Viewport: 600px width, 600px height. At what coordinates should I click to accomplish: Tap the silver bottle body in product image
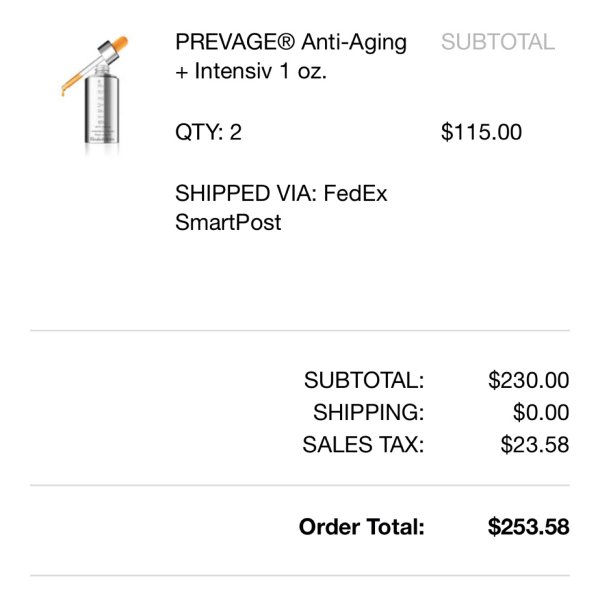click(x=101, y=110)
